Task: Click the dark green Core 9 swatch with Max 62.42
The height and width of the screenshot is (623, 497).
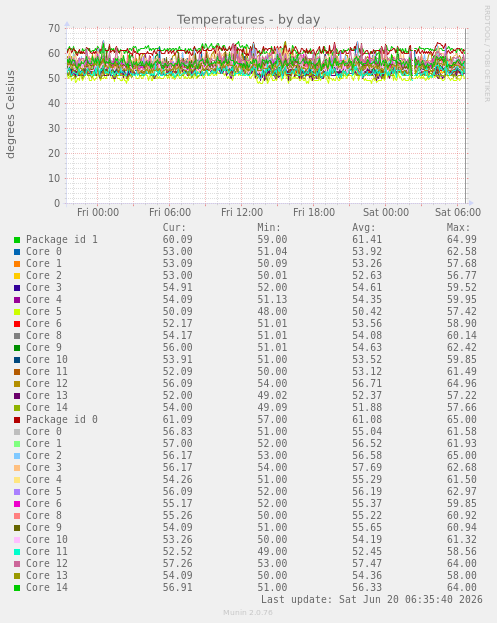Action: (17, 348)
